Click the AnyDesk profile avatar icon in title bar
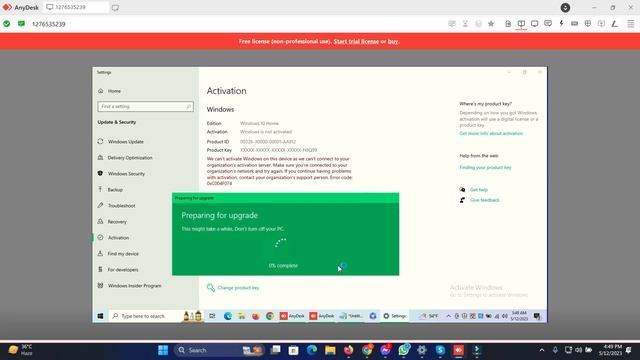The width and height of the screenshot is (640, 360). pyautogui.click(x=565, y=7)
